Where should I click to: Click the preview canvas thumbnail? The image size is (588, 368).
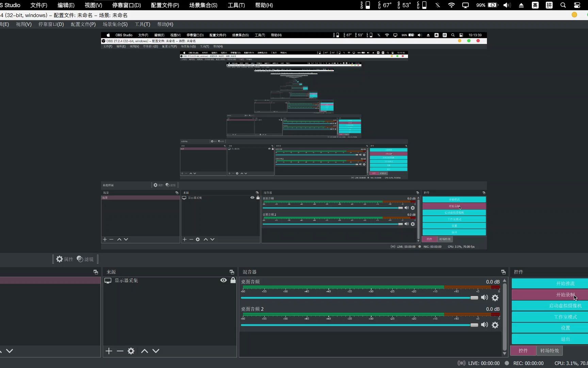[294, 141]
